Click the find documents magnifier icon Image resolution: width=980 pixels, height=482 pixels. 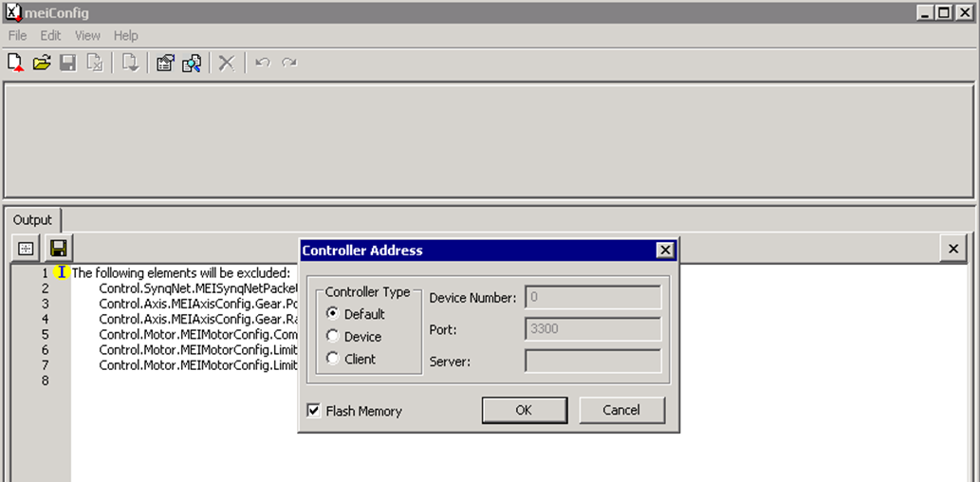click(192, 64)
